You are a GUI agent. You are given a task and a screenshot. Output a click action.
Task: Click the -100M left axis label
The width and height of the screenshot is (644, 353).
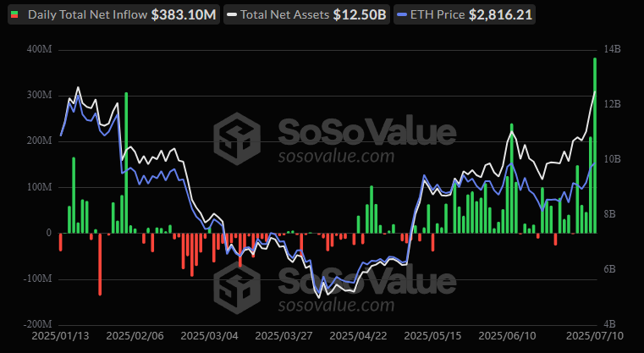pos(36,279)
